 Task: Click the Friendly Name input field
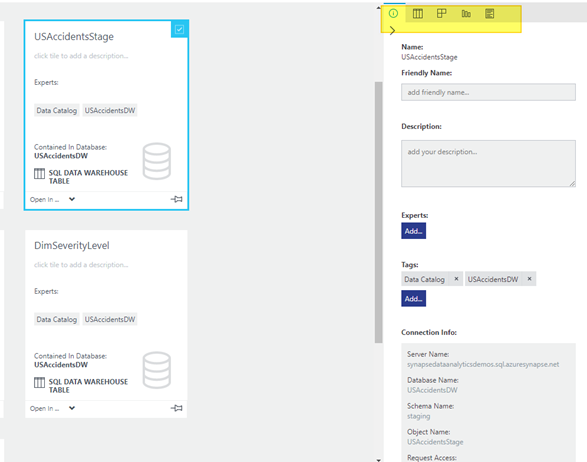pos(488,92)
